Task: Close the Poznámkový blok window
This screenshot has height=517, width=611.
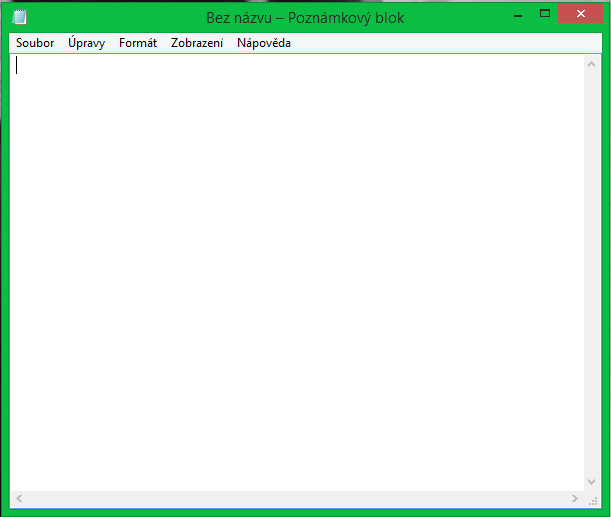Action: [581, 14]
